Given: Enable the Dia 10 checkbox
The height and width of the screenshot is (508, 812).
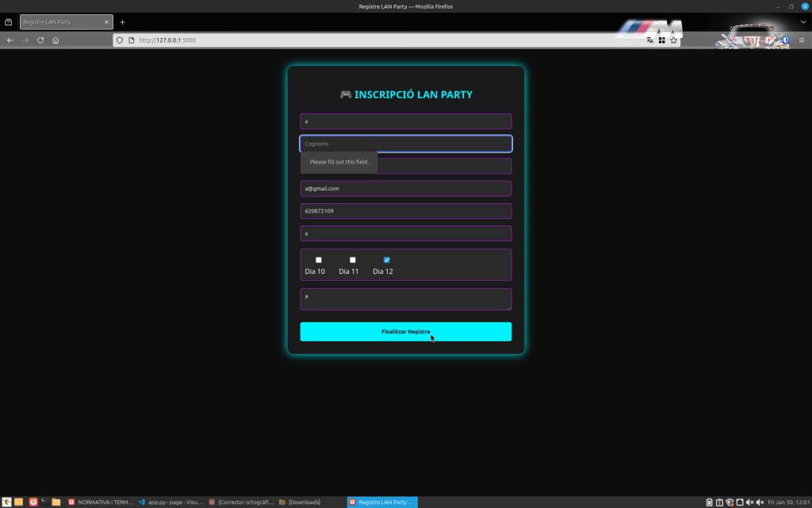Looking at the screenshot, I should pyautogui.click(x=319, y=260).
